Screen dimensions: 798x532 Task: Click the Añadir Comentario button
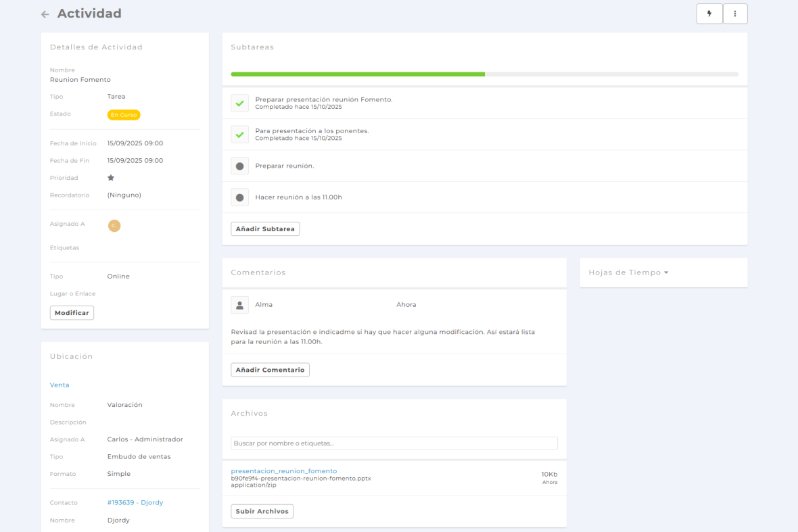point(270,370)
